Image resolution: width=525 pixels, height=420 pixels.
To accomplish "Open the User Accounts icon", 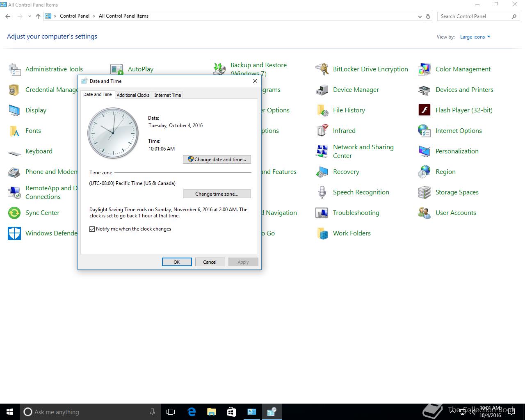I will [x=425, y=213].
